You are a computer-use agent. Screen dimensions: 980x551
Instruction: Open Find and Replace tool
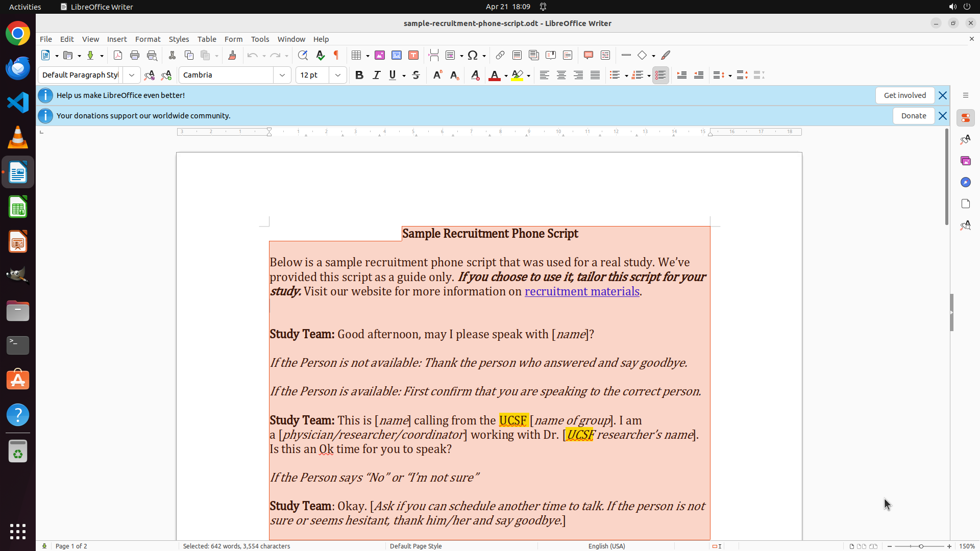(x=303, y=55)
